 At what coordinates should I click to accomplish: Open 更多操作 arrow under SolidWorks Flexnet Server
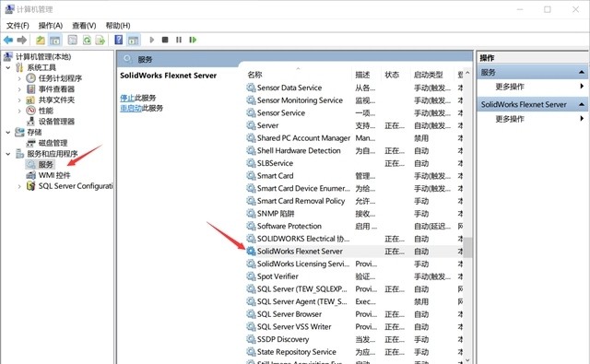pos(582,119)
